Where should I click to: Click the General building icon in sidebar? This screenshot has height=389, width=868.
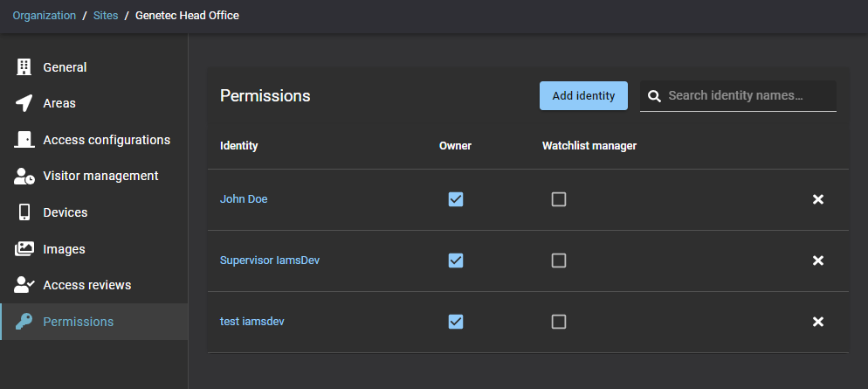pos(24,67)
